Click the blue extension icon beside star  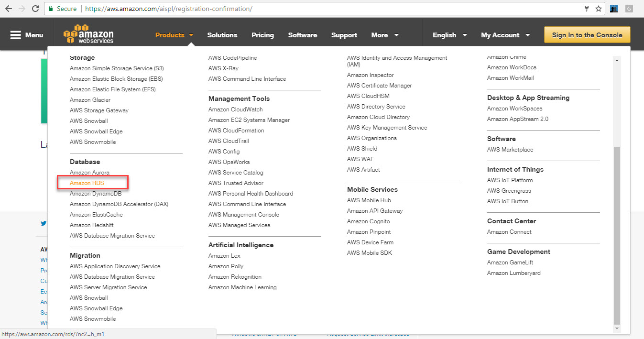(x=614, y=9)
